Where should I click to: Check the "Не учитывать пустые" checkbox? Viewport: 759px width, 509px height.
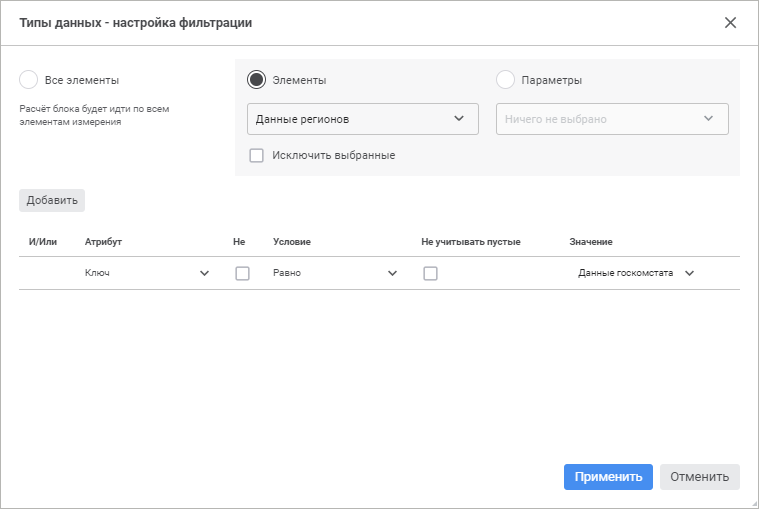click(430, 273)
